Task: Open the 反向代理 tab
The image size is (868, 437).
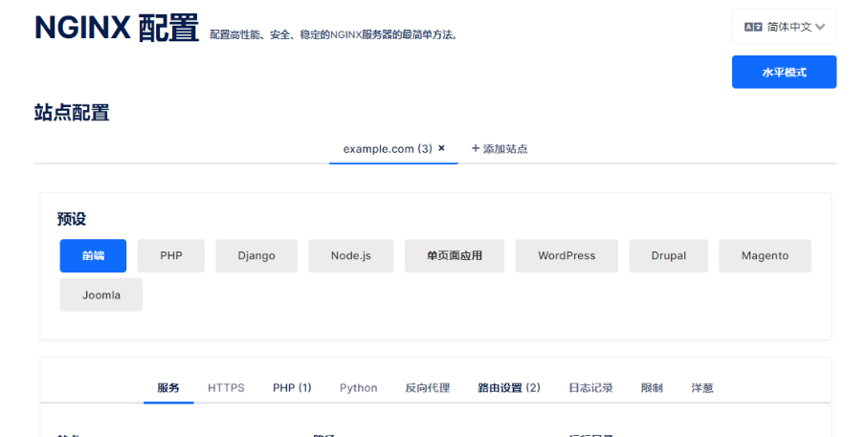Action: tap(428, 388)
